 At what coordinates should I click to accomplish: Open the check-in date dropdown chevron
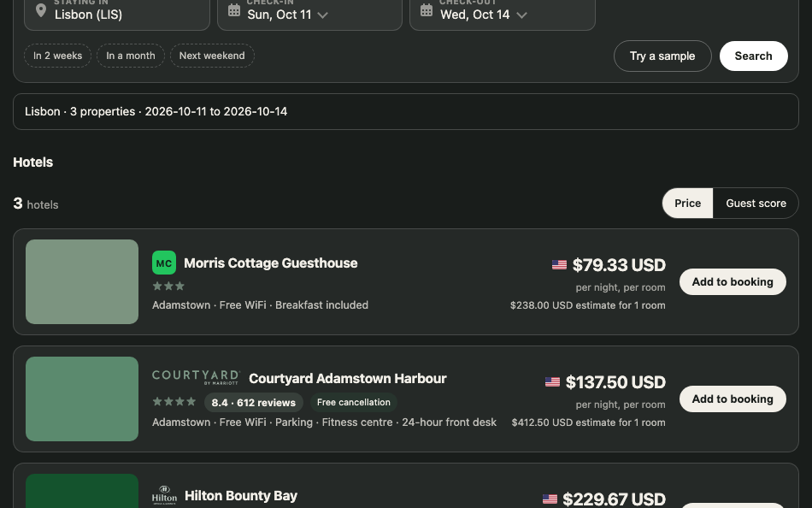[x=322, y=15]
